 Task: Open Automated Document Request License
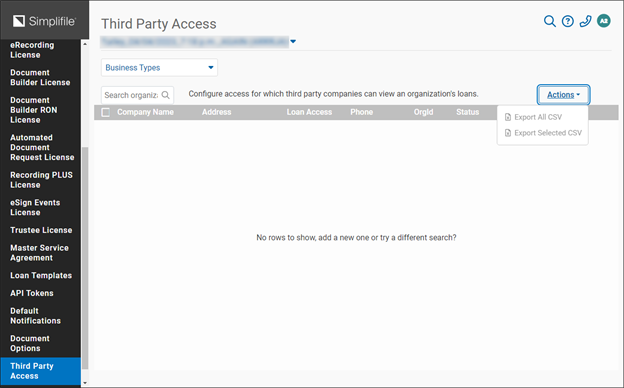(x=42, y=147)
